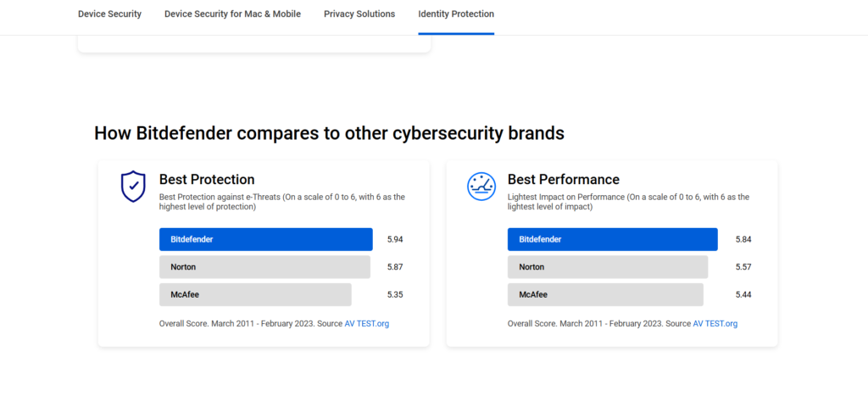The image size is (868, 407).
Task: Click the Bitdefender 5.84 performance score
Action: pos(743,239)
